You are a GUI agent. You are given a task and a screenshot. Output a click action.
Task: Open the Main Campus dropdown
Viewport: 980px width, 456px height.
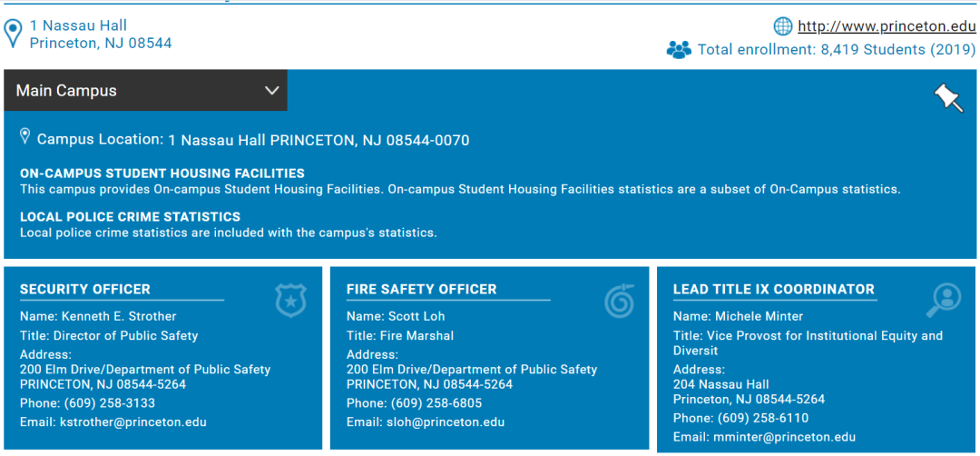[x=145, y=91]
